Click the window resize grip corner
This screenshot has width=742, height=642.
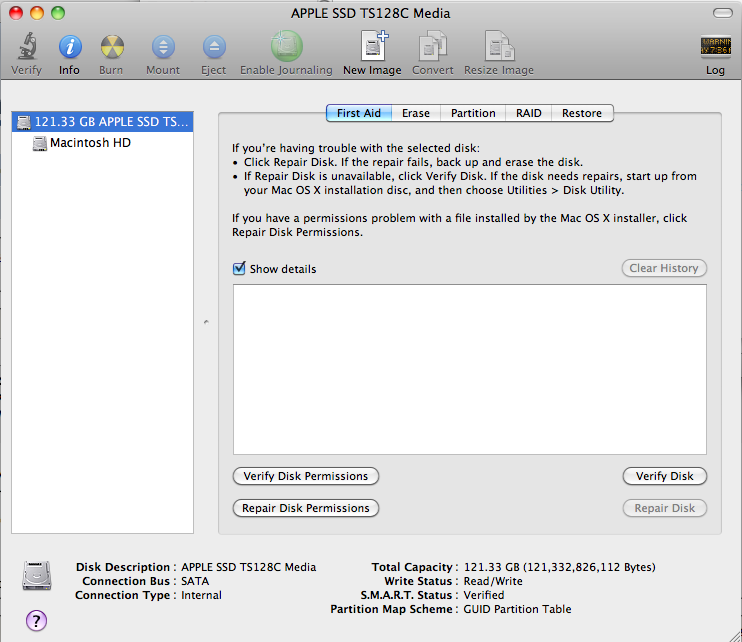[734, 634]
